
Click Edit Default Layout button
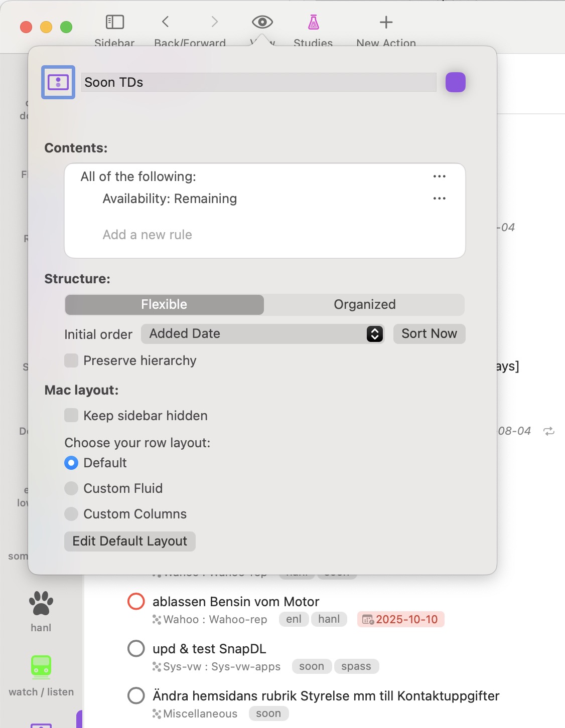pyautogui.click(x=129, y=541)
